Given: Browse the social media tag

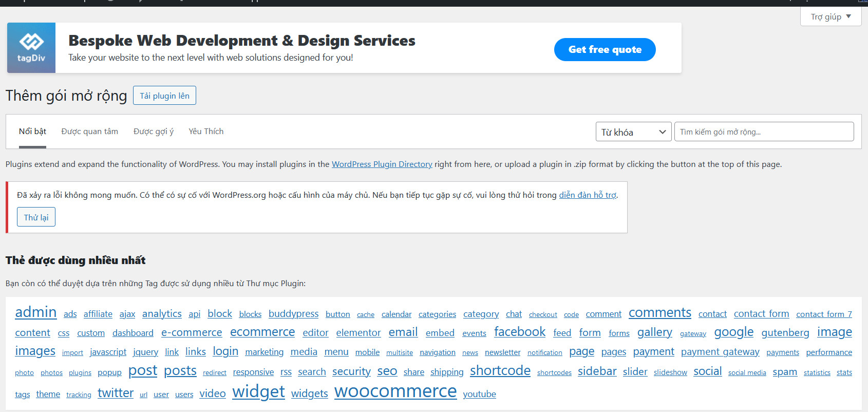Looking at the screenshot, I should [747, 373].
